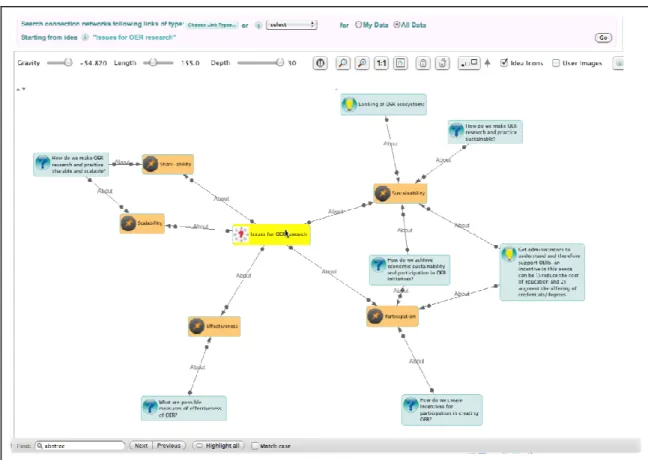Click the Depth value 30
Image resolution: width=648 pixels, height=460 pixels.
tap(292, 63)
